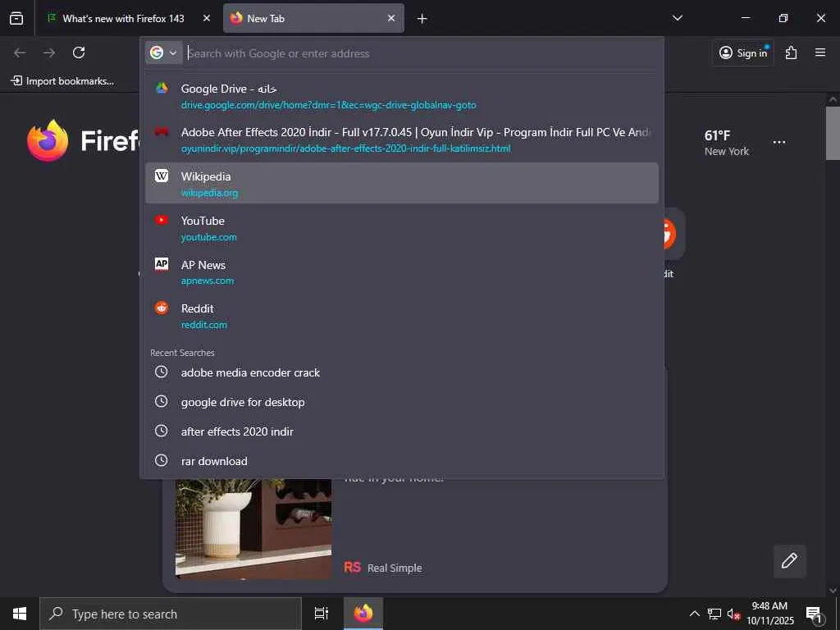The height and width of the screenshot is (630, 840).
Task: Open the Google Drive suggestion
Action: 402,96
